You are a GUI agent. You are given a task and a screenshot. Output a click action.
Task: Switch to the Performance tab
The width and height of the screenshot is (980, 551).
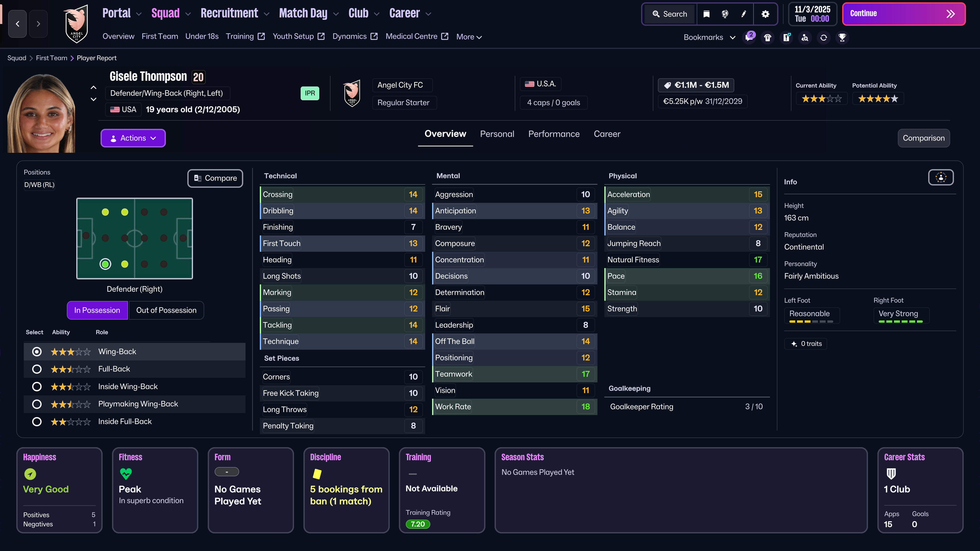[554, 134]
